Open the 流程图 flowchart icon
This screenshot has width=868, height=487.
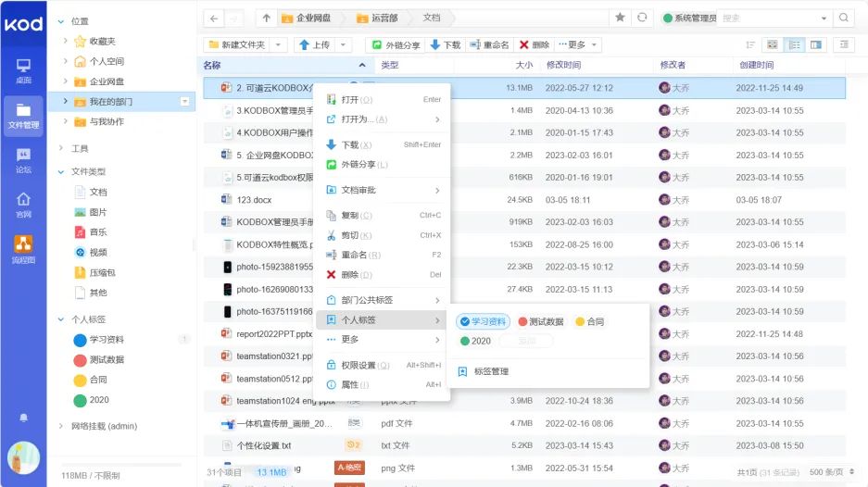23,249
